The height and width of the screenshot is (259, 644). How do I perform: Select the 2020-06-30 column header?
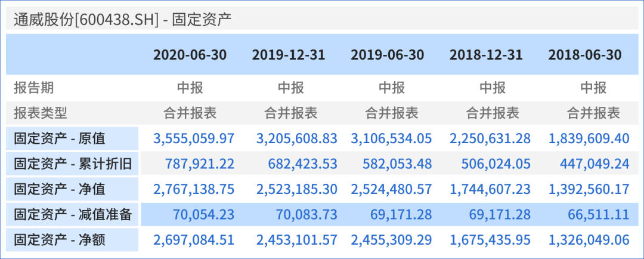coord(190,55)
